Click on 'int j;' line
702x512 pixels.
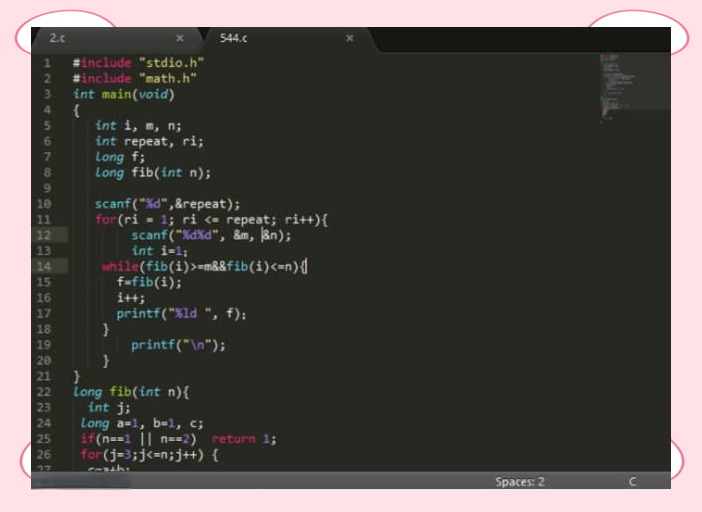coord(109,408)
